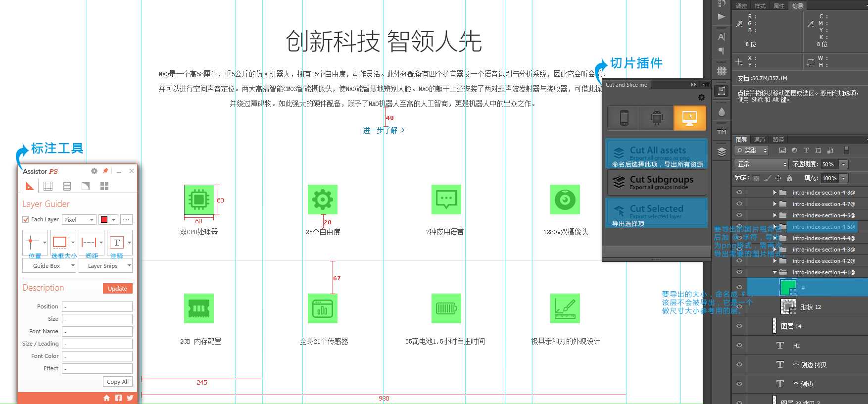Open the ellipsis more-options button
868x404 pixels.
[126, 219]
